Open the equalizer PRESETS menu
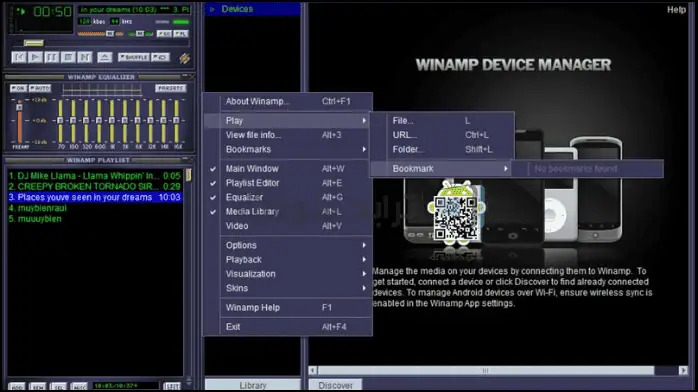The image size is (698, 392). 170,88
